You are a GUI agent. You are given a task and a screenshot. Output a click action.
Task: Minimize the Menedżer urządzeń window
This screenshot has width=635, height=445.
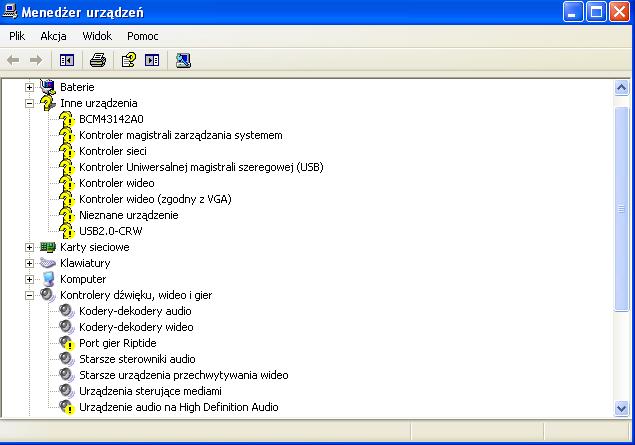[x=573, y=12]
